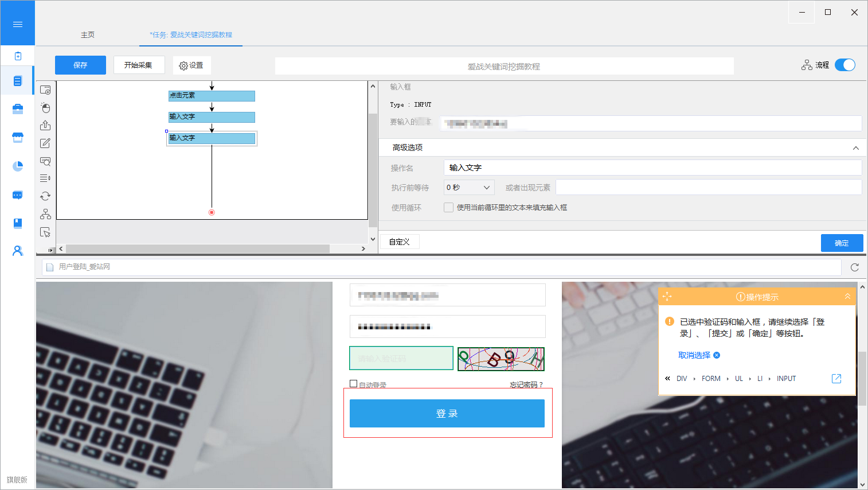This screenshot has width=868, height=490.
Task: Select the dropdown list switch tool
Action: coord(45,178)
